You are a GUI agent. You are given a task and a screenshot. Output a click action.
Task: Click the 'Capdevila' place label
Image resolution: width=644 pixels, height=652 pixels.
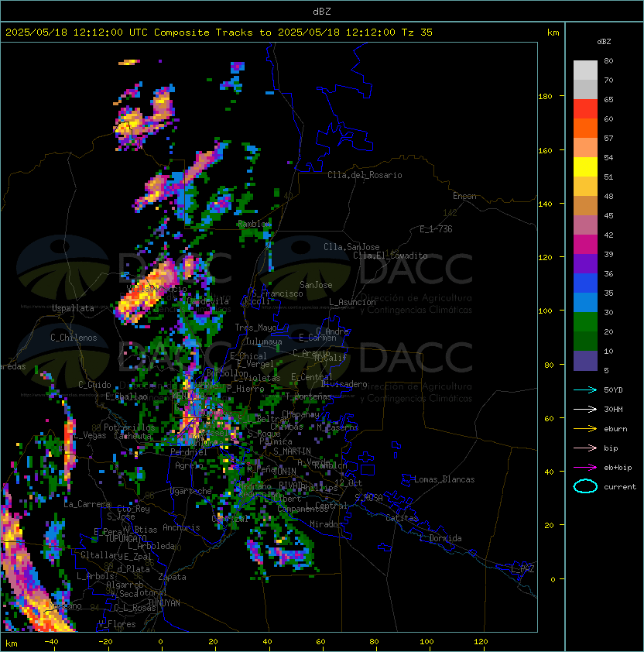click(x=207, y=301)
